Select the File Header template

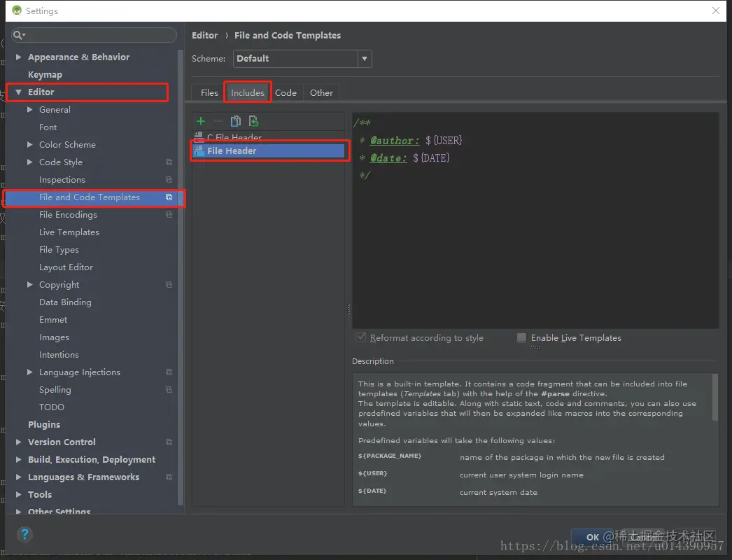point(269,151)
